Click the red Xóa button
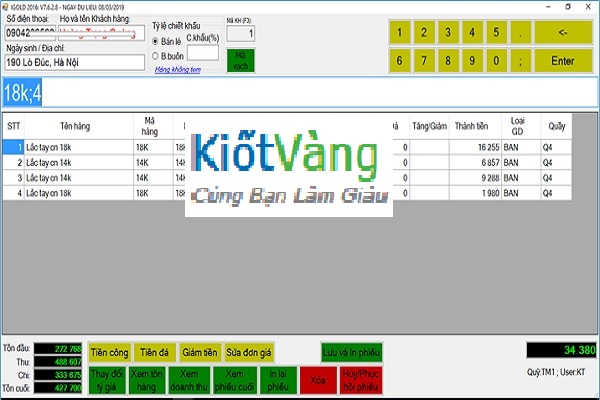 coord(318,380)
